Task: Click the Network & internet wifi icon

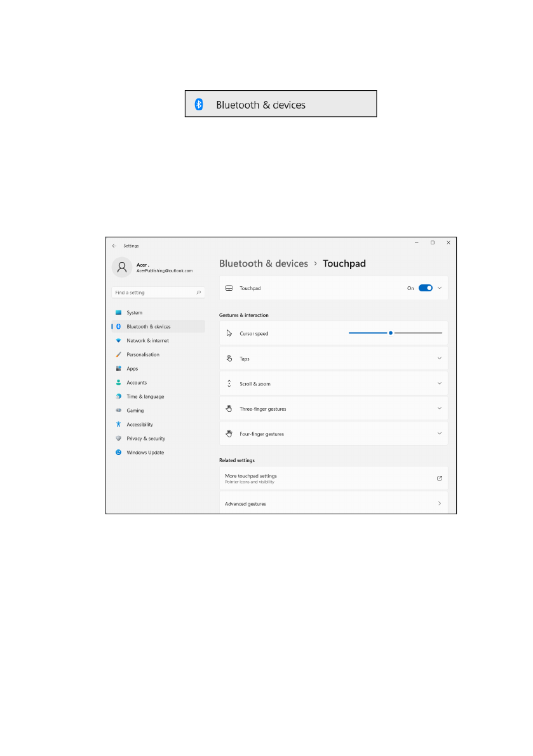Action: point(118,341)
